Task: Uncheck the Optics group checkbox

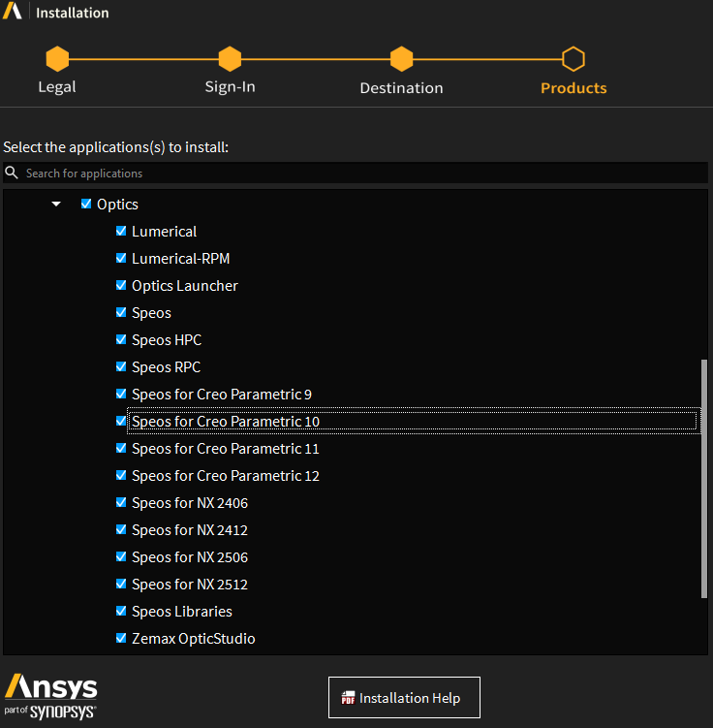Action: pyautogui.click(x=86, y=204)
